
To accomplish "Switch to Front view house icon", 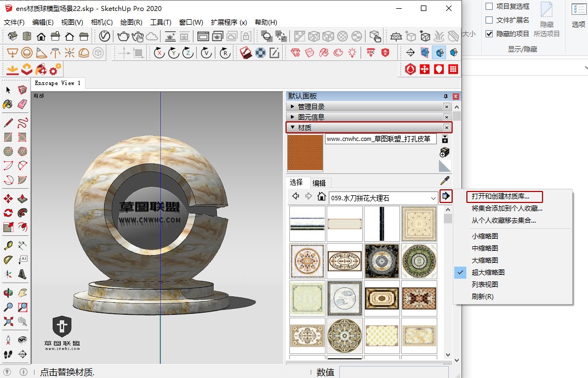I will (41, 36).
